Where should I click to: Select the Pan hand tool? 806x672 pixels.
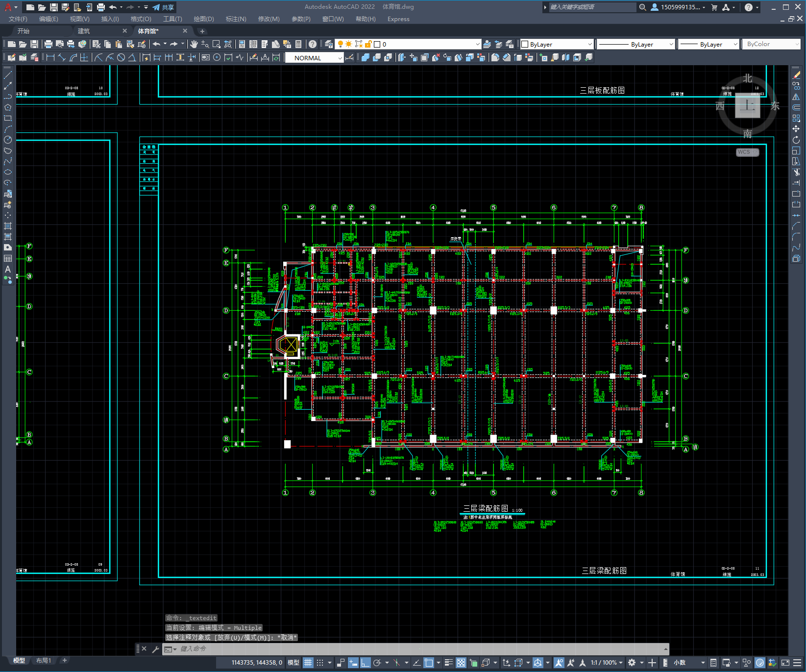[x=194, y=44]
